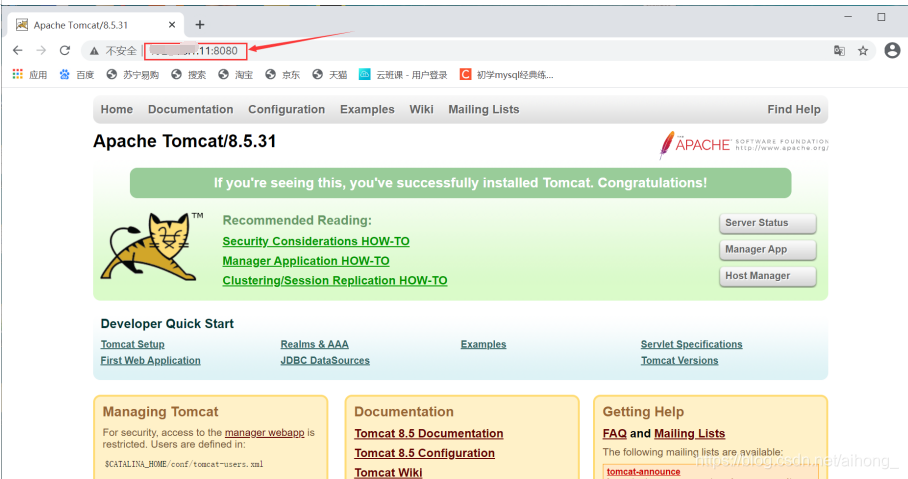Open the Configuration menu item
The width and height of the screenshot is (908, 479).
[x=287, y=109]
